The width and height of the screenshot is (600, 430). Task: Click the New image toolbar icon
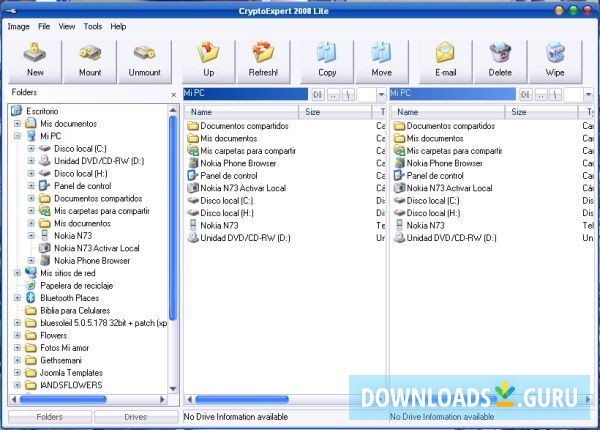coord(35,61)
